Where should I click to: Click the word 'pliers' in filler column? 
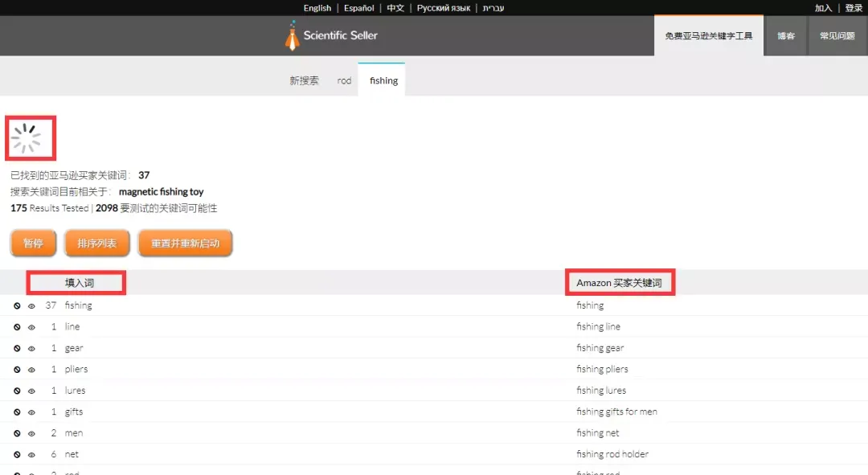(76, 369)
